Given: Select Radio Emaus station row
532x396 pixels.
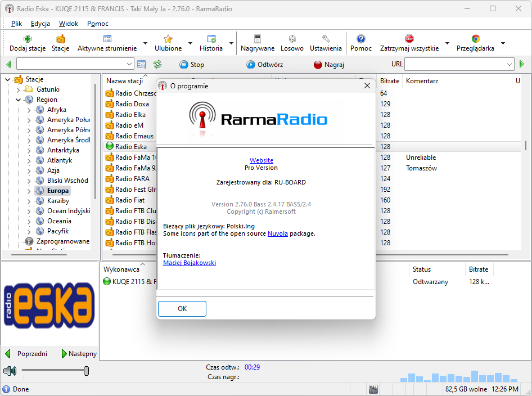Looking at the screenshot, I should click(x=134, y=136).
